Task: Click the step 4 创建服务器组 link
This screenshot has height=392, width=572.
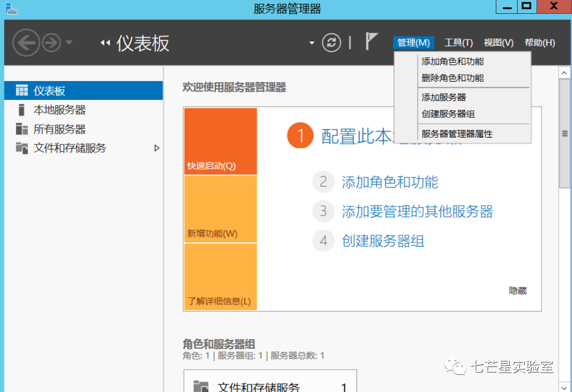Action: click(383, 241)
